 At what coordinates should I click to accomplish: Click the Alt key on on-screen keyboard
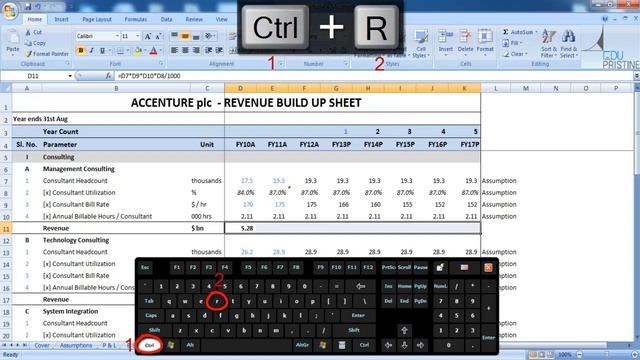pyautogui.click(x=190, y=345)
